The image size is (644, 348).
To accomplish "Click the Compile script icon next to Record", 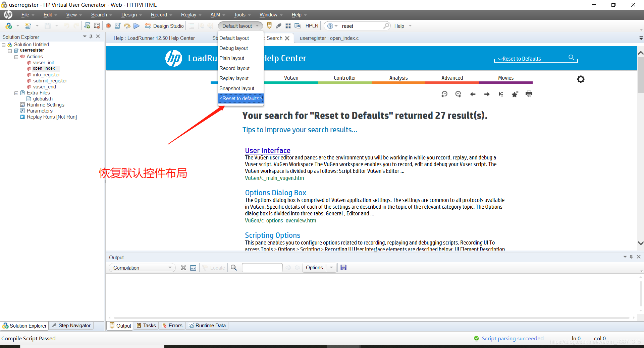I will point(118,26).
